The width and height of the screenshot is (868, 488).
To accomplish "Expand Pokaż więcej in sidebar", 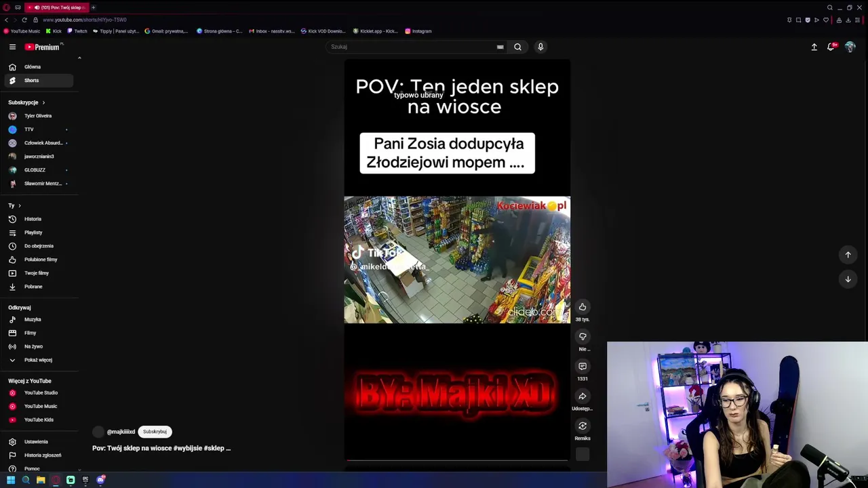I will pos(39,360).
